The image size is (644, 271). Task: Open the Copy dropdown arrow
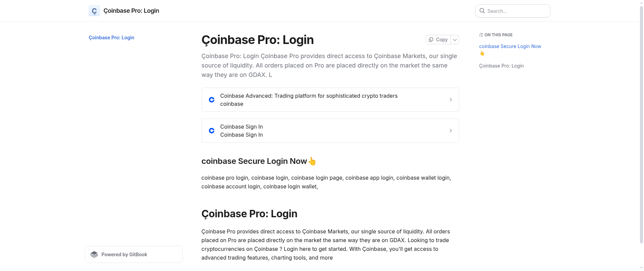(x=455, y=40)
